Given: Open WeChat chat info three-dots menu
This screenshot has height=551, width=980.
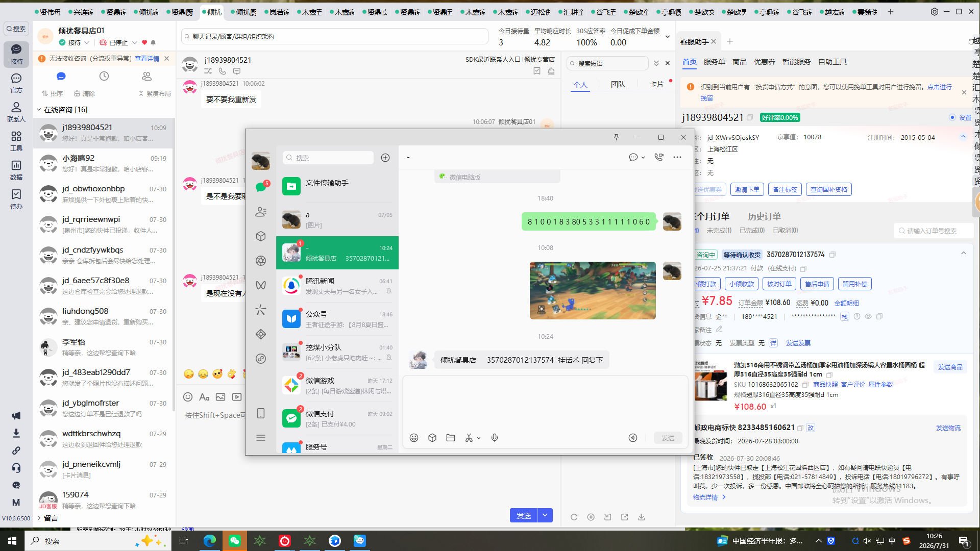Looking at the screenshot, I should [x=677, y=157].
